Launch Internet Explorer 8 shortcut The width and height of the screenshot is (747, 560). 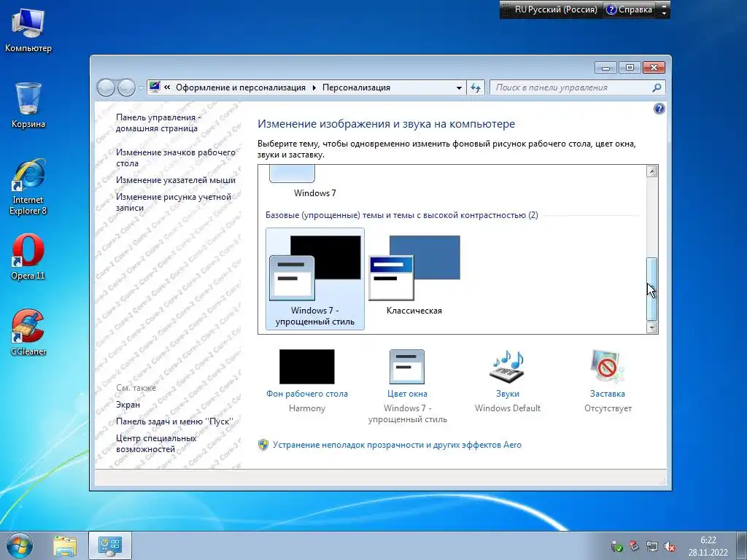coord(28,187)
